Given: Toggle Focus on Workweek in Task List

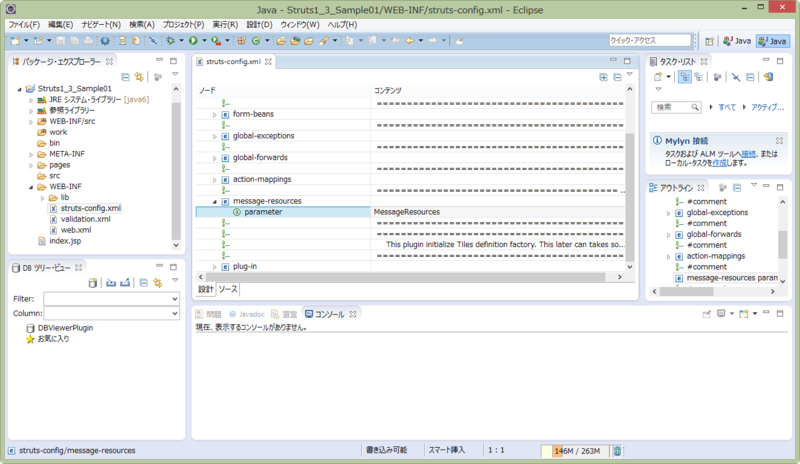Looking at the screenshot, I should click(717, 77).
